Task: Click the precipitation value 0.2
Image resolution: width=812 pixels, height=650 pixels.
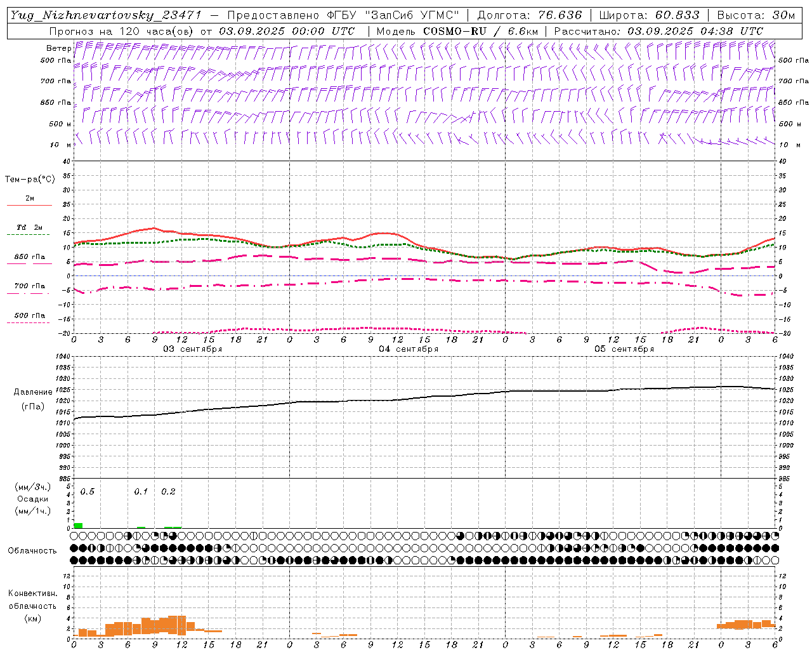Action: pos(168,492)
